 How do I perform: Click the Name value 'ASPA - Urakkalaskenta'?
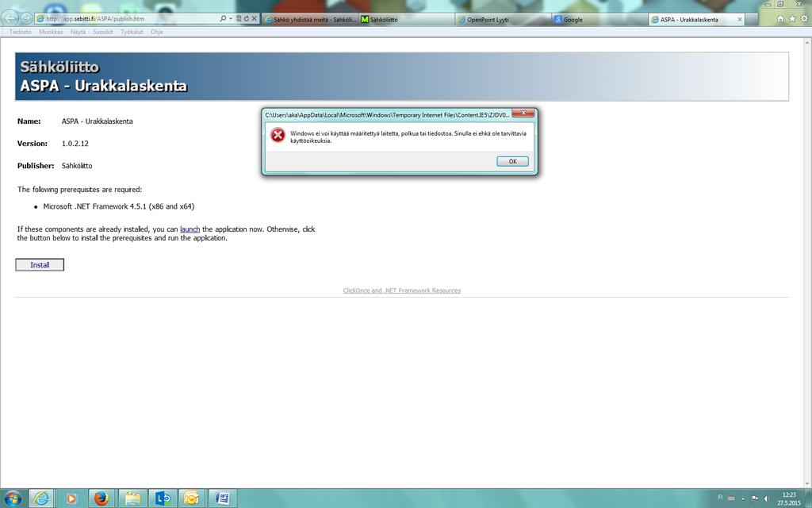(x=98, y=121)
